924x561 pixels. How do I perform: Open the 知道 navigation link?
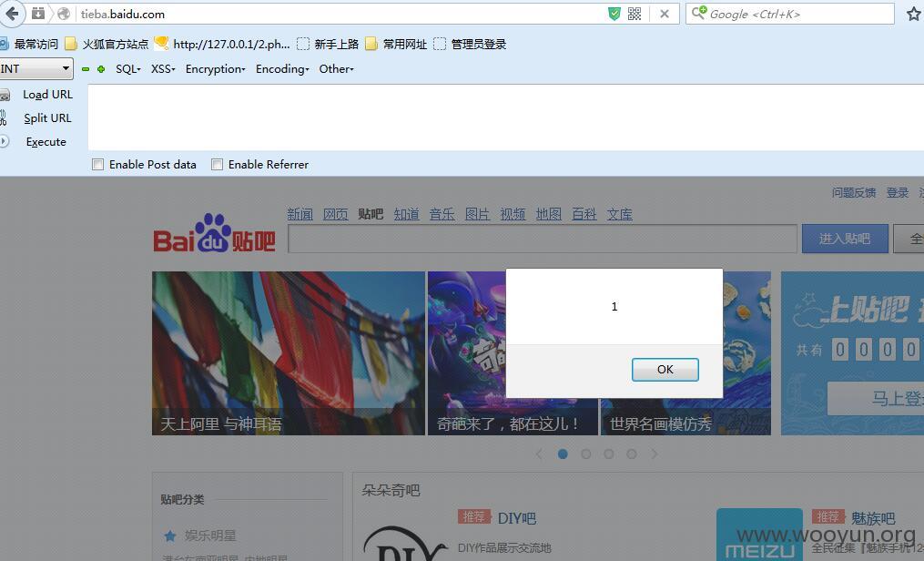coord(407,214)
